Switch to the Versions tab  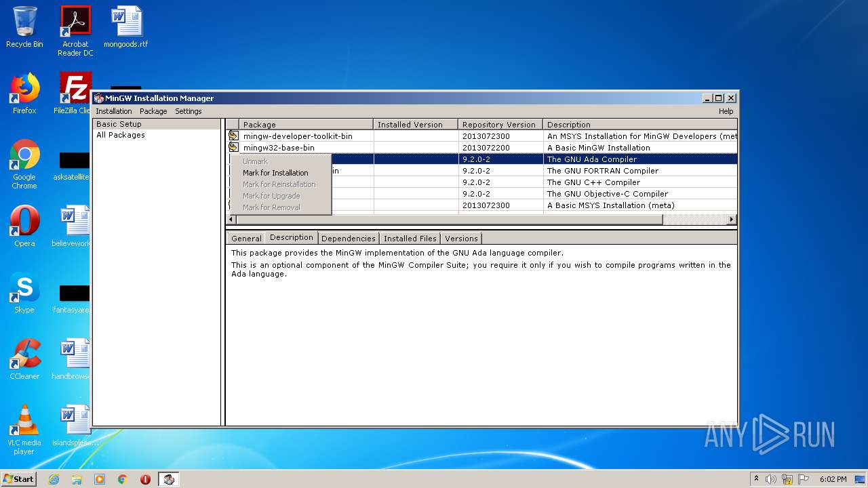tap(461, 239)
